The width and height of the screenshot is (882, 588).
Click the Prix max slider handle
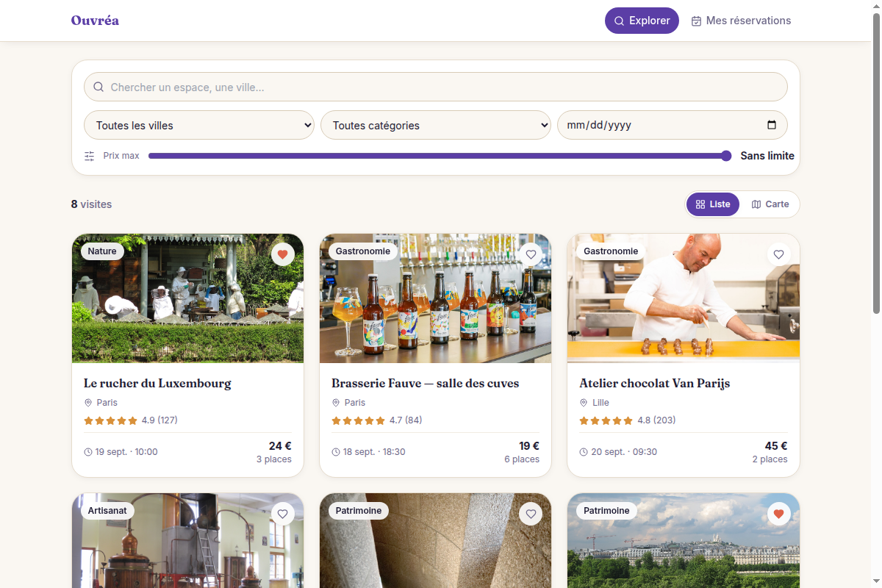tap(726, 156)
